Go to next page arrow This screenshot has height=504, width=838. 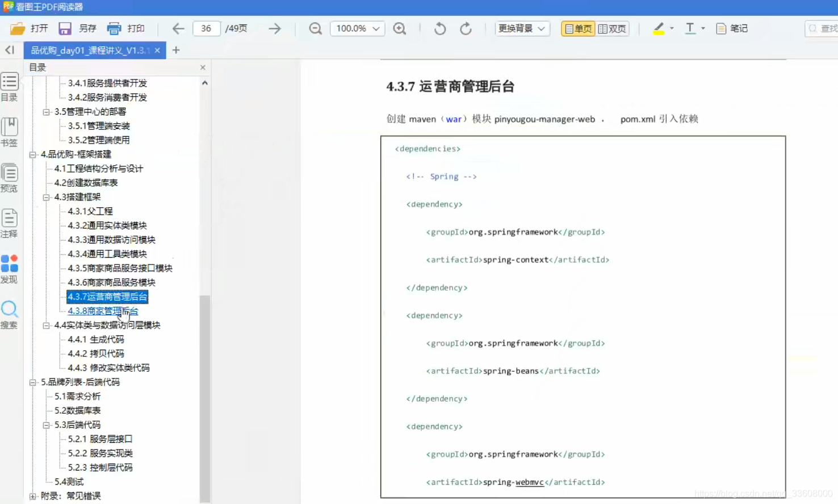(275, 28)
